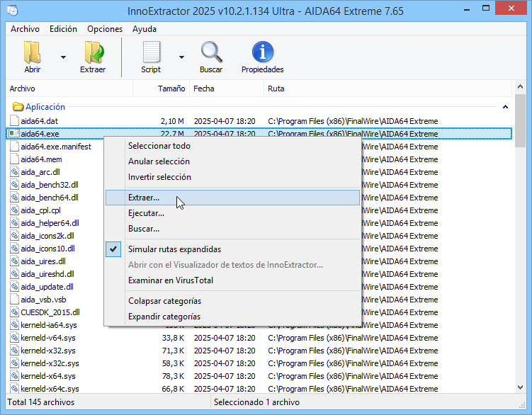Choose Ejecutar... in the context menu
Viewport: 532px width, 415px height.
click(232, 213)
